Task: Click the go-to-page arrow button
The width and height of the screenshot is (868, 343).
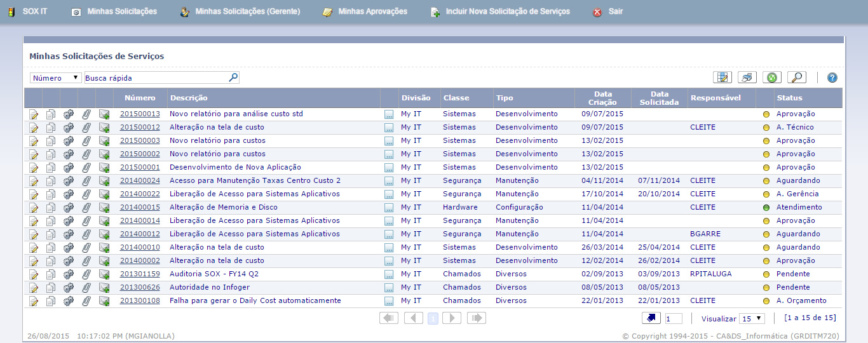Action: (x=651, y=318)
